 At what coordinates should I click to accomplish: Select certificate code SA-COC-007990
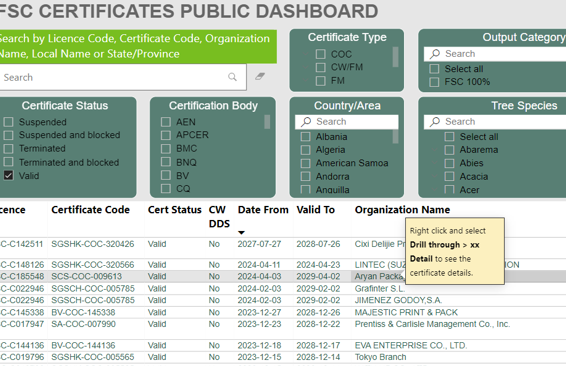[83, 324]
